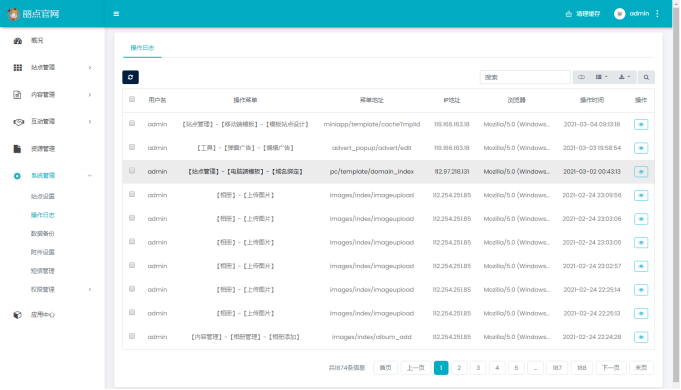Viewport: 681px width, 390px height.
Task: Check the row dated 2021-02-24 23:09:56
Action: (132, 194)
